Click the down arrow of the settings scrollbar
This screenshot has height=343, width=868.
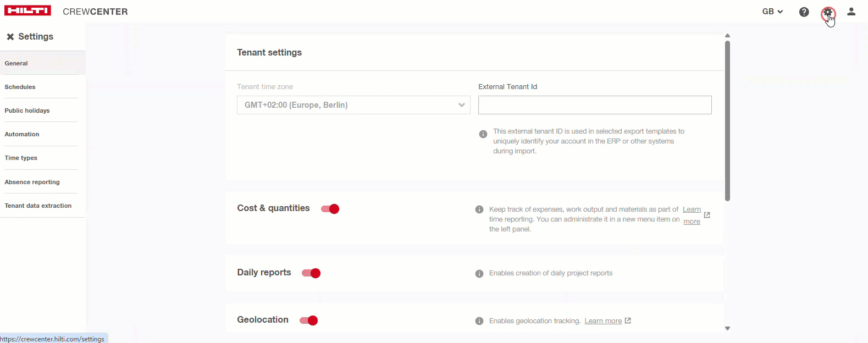[727, 328]
